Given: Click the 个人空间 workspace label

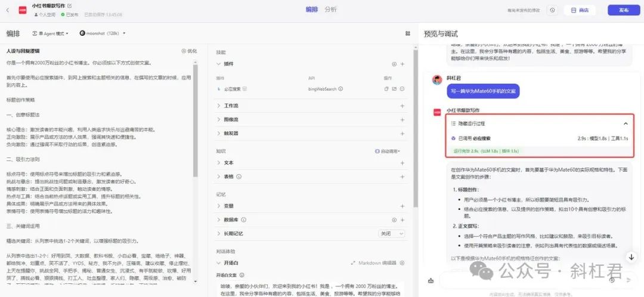Looking at the screenshot, I should 45,14.
